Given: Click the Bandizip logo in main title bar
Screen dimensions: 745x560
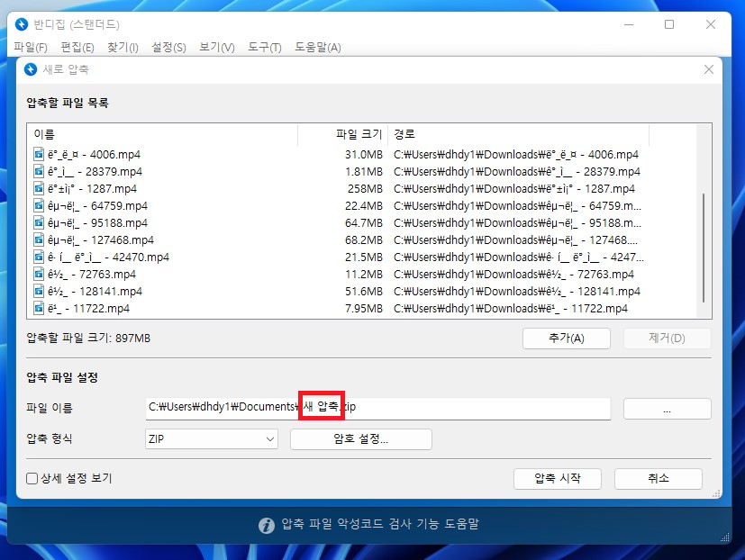Looking at the screenshot, I should (22, 24).
